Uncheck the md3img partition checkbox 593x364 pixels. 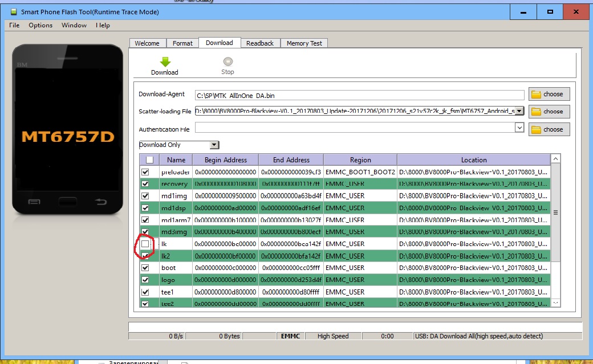[145, 232]
